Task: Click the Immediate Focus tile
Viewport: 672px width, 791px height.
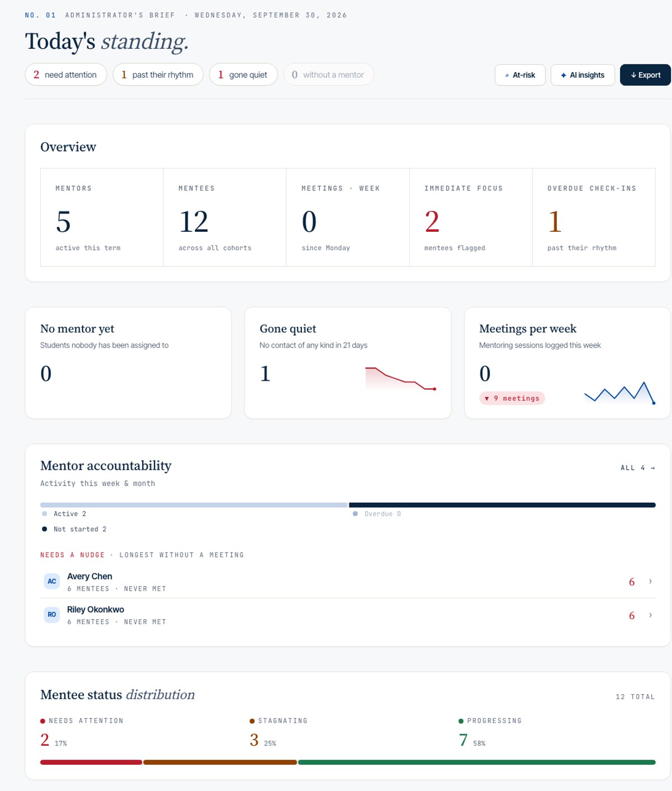Action: point(471,217)
